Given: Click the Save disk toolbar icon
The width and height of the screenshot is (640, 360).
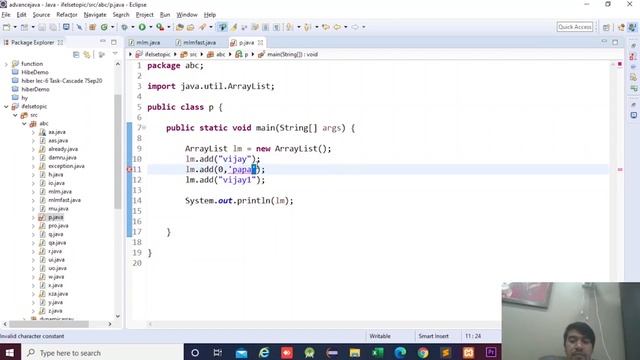Looking at the screenshot, I should (42, 27).
